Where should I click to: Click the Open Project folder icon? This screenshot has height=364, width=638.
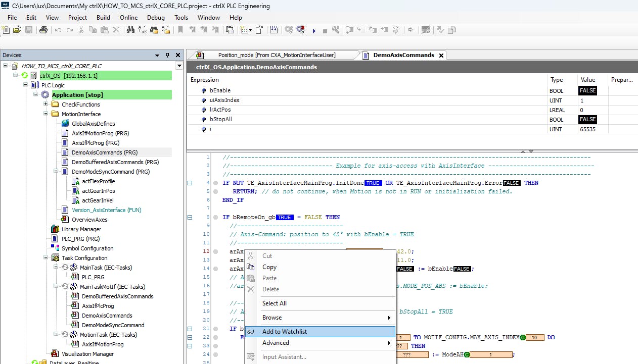tap(17, 30)
